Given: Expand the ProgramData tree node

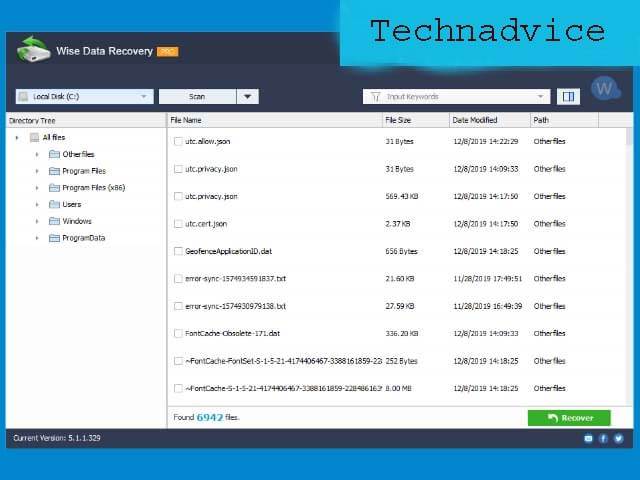Looking at the screenshot, I should (37, 238).
